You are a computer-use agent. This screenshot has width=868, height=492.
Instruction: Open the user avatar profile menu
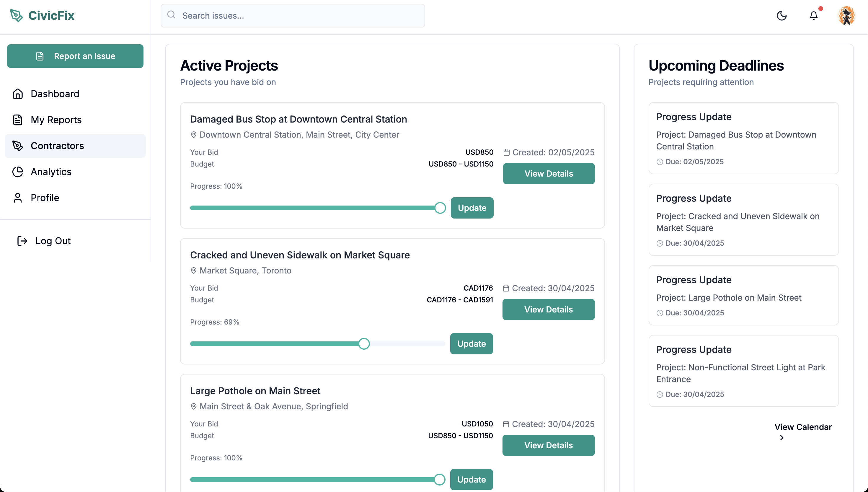846,16
